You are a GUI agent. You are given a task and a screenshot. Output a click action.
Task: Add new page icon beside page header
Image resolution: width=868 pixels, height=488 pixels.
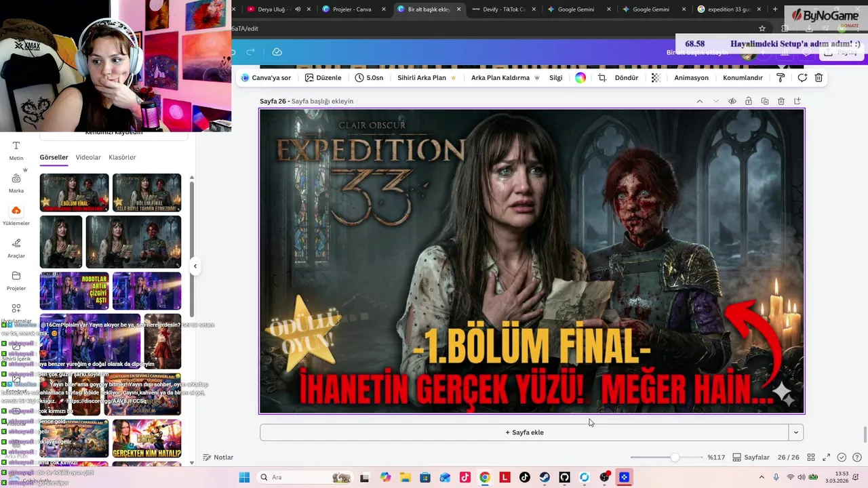tap(797, 101)
